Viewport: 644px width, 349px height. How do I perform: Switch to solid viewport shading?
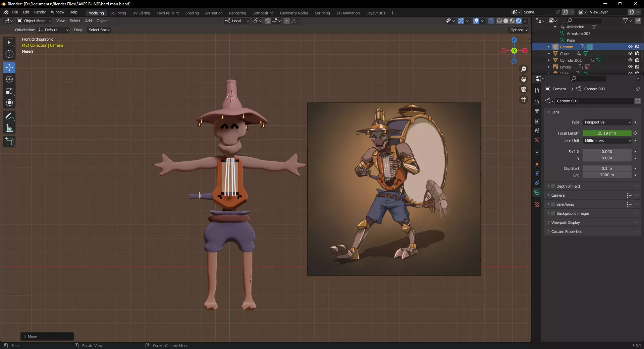tap(506, 21)
